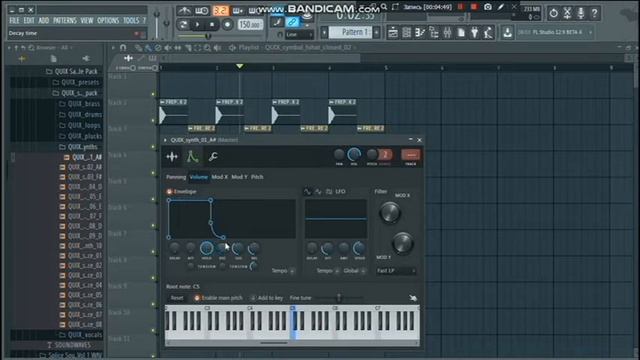Viewport: 640px width, 360px height.
Task: Open the wrench miscellaneous settings tab
Action: [213, 156]
